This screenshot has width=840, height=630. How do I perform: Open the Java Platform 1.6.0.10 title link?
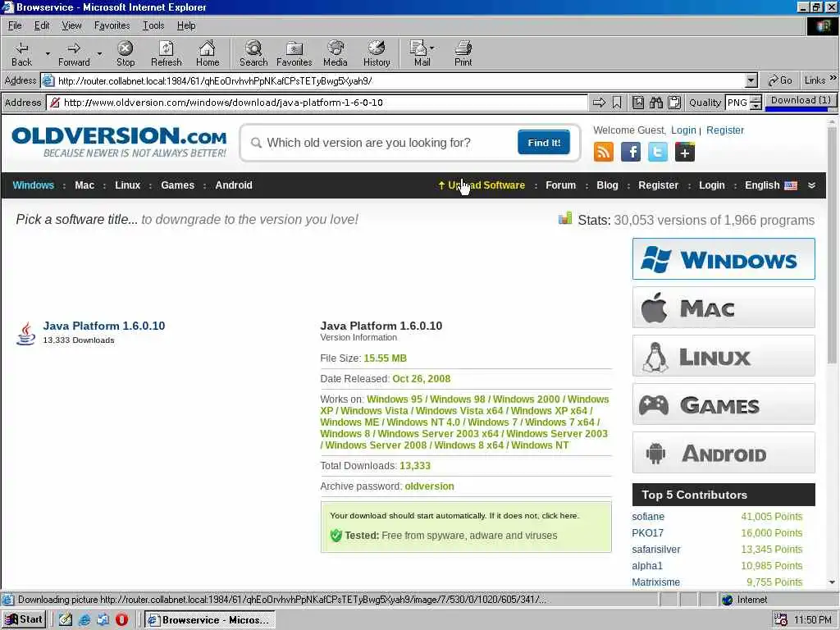pyautogui.click(x=104, y=326)
